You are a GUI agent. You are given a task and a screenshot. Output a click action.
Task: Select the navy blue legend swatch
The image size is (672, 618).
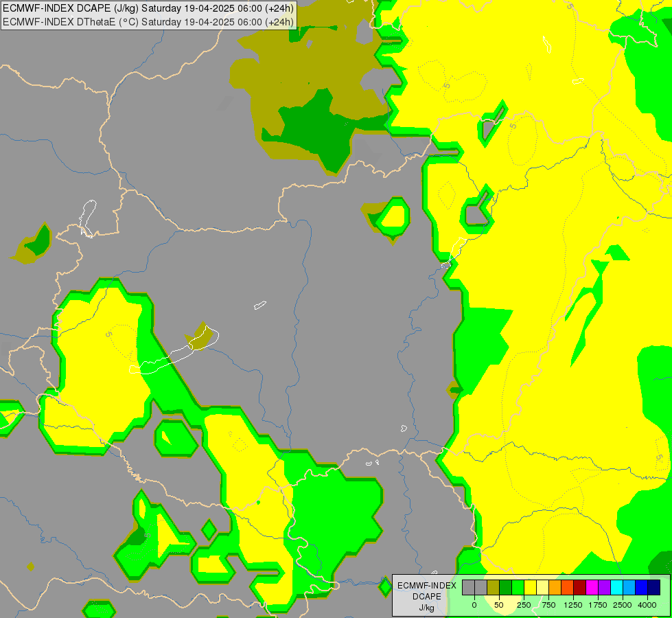pos(654,588)
